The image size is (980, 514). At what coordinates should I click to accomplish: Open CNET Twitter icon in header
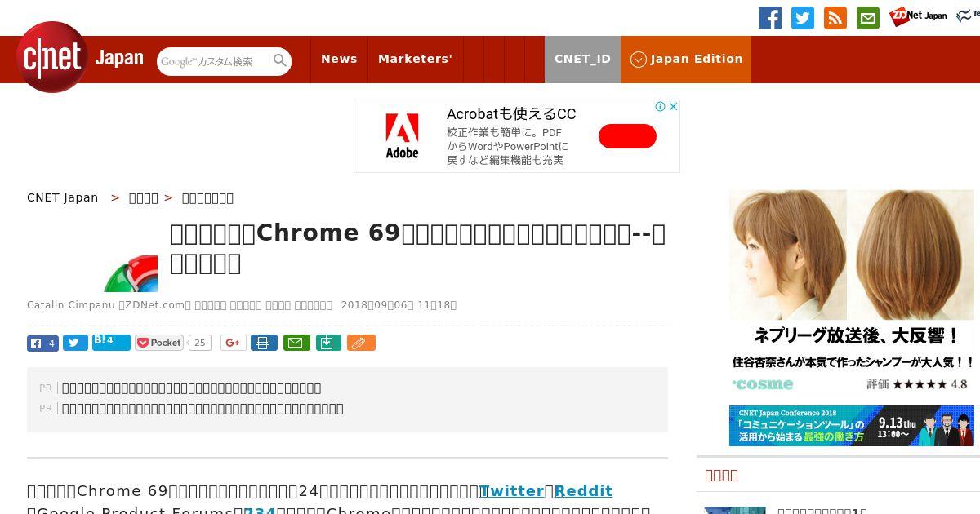pos(803,18)
